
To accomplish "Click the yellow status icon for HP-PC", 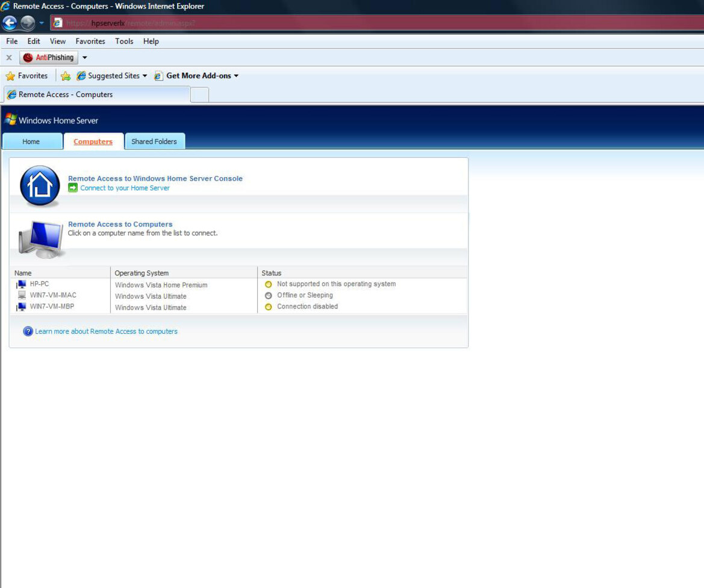I will point(269,284).
